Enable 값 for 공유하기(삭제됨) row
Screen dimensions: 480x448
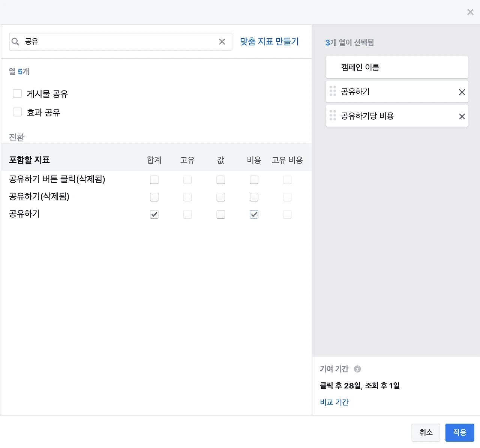click(x=221, y=197)
